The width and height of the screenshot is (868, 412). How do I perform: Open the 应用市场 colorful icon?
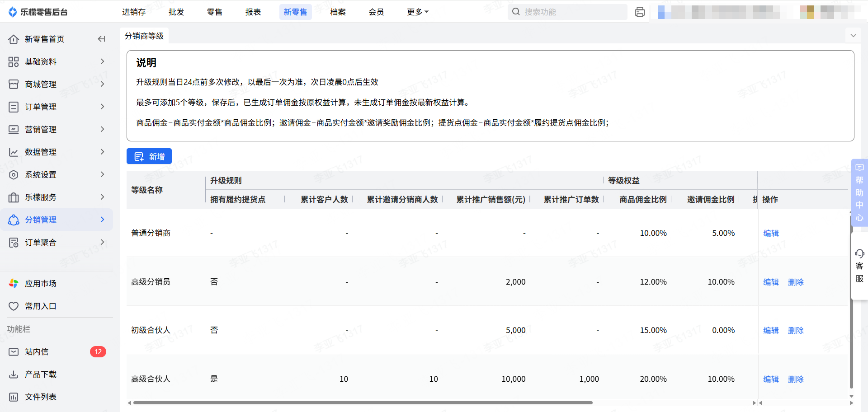tap(14, 284)
